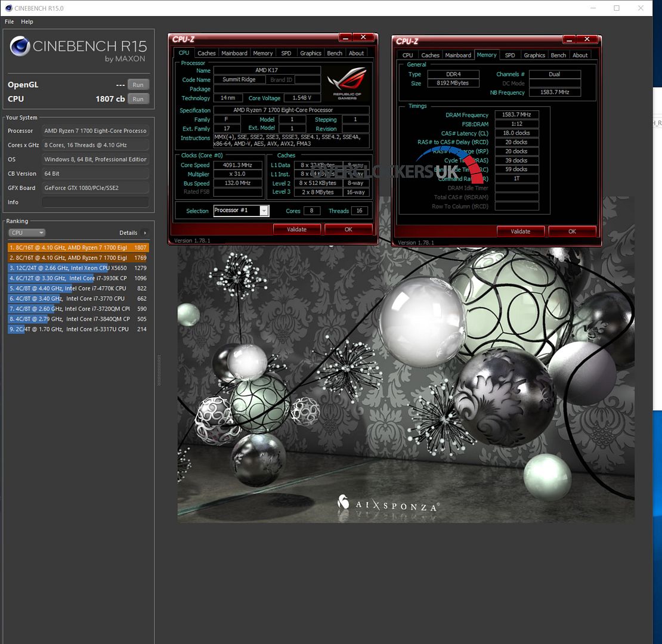Screen dimensions: 662x644
Task: Run the CPU benchmark
Action: [138, 99]
